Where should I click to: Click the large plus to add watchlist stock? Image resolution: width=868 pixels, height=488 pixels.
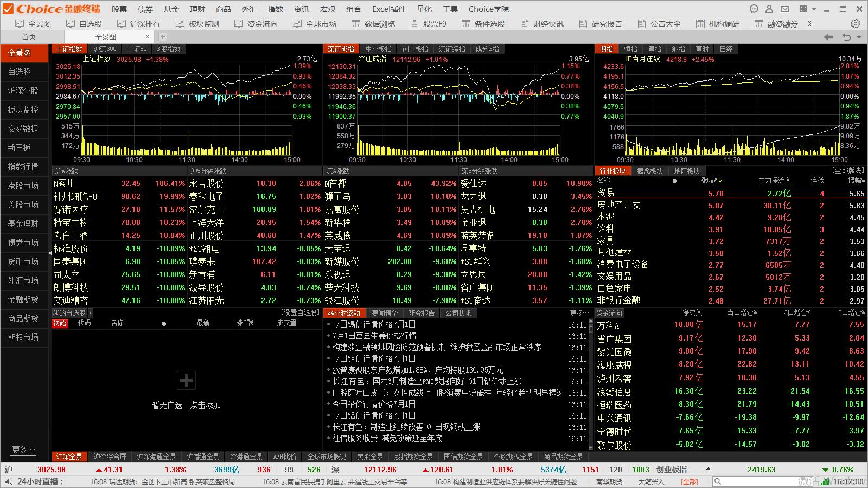coord(186,381)
